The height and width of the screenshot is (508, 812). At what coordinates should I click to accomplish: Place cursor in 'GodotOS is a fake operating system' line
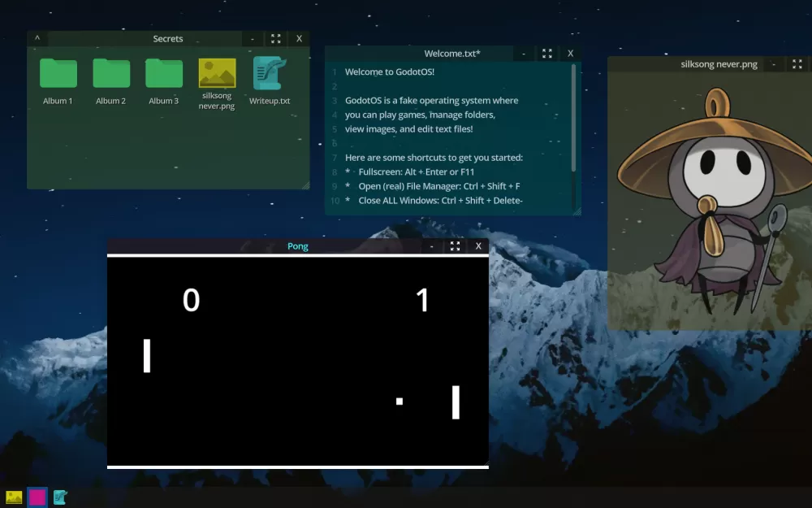tap(431, 101)
